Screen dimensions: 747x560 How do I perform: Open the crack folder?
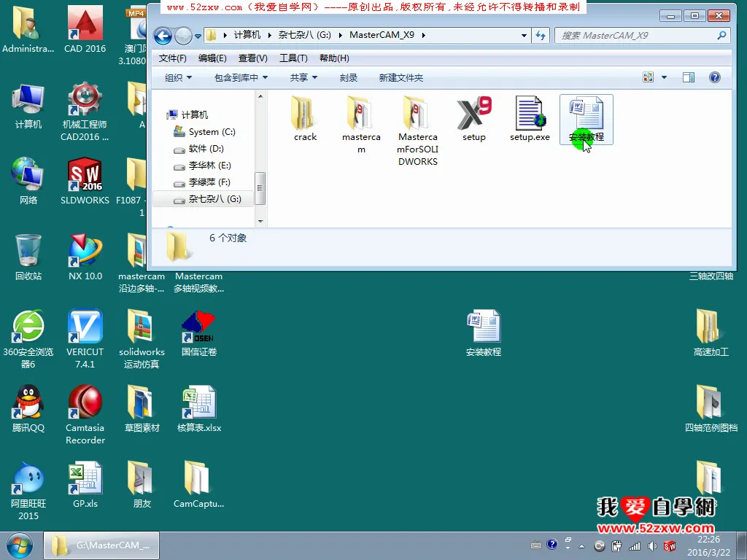tap(305, 115)
